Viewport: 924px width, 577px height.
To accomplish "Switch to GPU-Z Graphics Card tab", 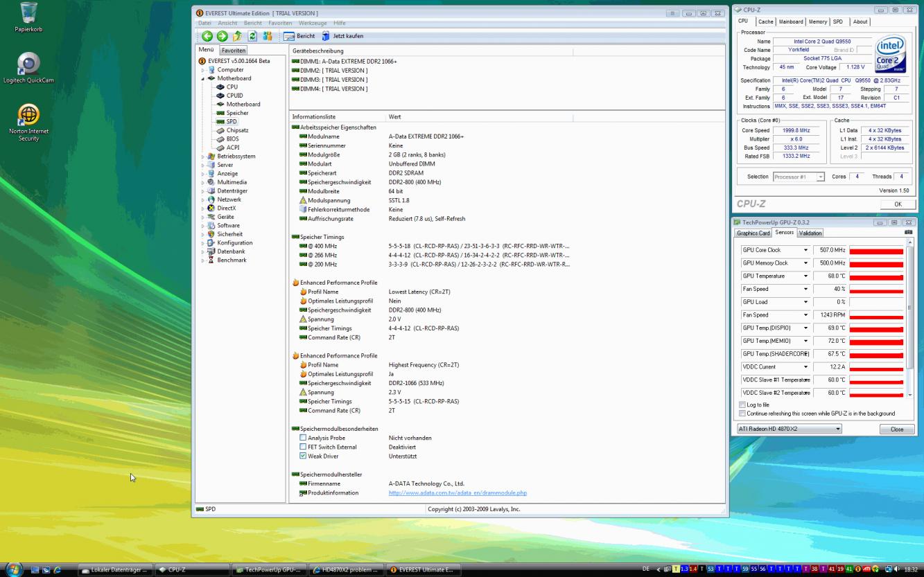I will [x=753, y=233].
